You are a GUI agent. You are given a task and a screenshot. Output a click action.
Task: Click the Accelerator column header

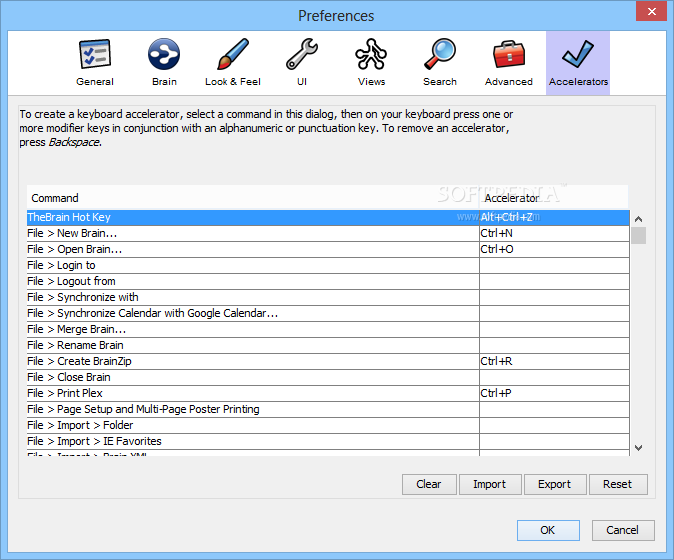click(x=554, y=198)
